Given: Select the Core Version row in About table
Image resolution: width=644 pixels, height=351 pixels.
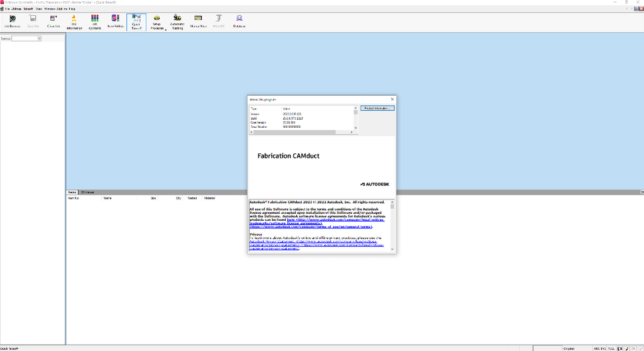Looking at the screenshot, I should click(301, 123).
